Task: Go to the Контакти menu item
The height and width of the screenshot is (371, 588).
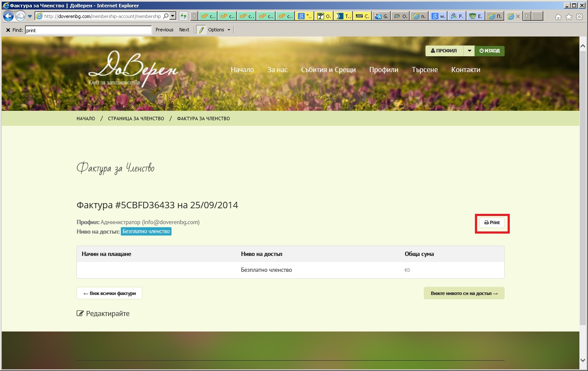Action: coord(465,70)
